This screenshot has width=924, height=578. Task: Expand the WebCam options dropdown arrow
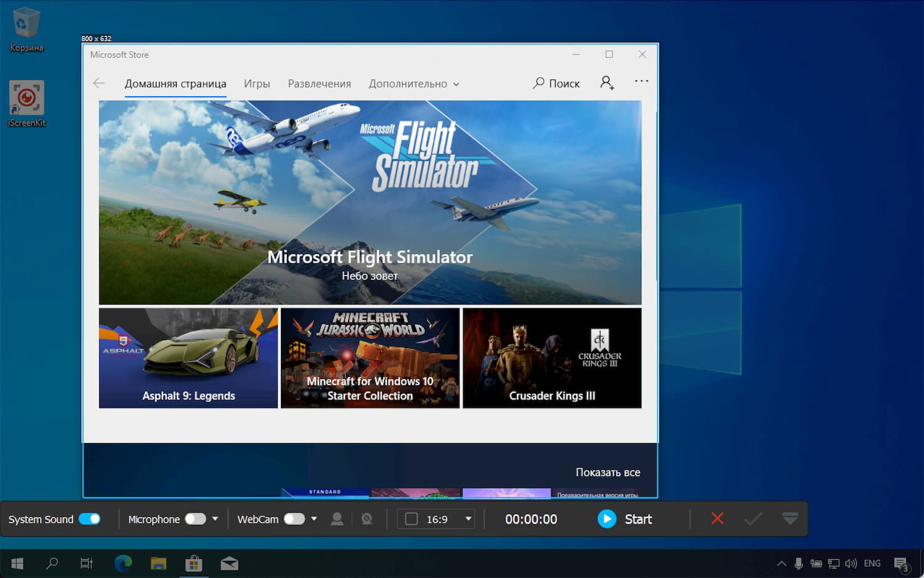tap(314, 519)
